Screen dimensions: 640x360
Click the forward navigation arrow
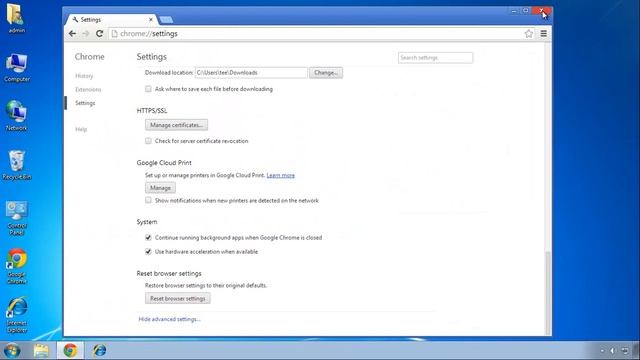click(86, 33)
